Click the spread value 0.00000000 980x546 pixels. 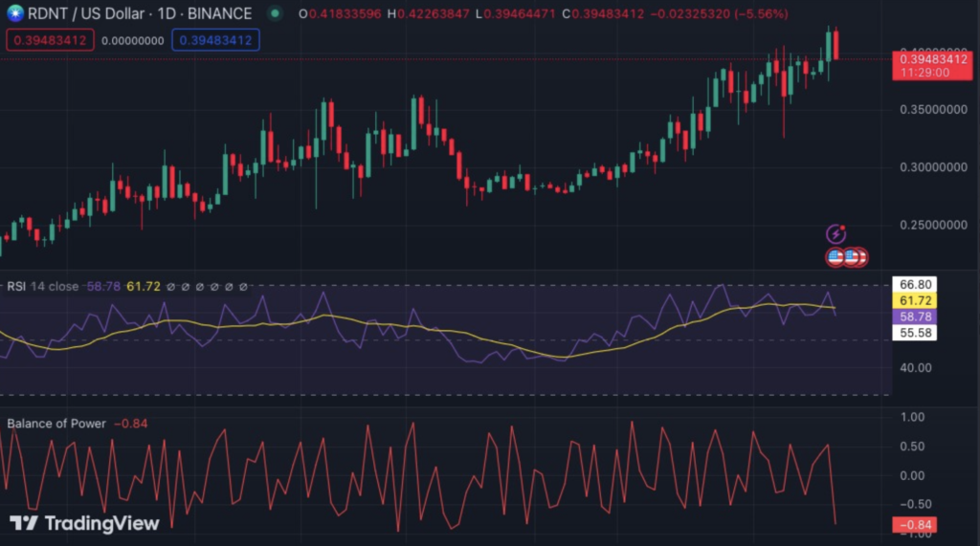[132, 40]
